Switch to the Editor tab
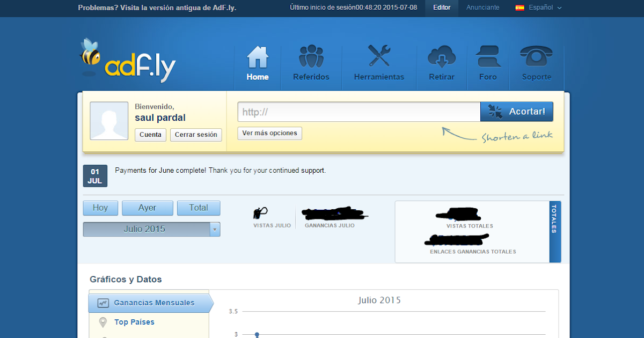The width and height of the screenshot is (644, 338). (442, 8)
